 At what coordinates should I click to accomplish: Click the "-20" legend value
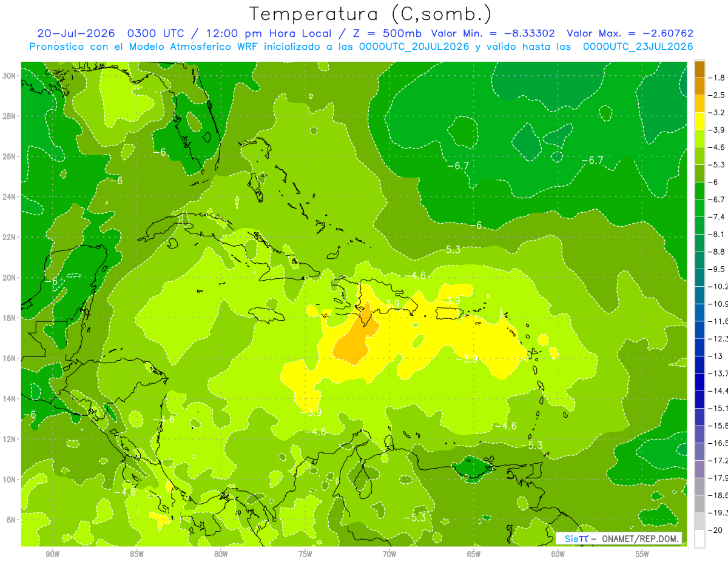[715, 530]
